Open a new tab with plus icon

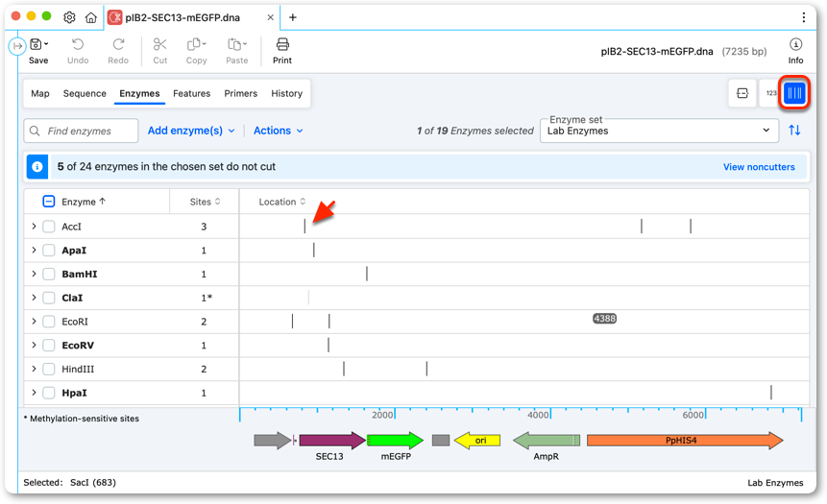pyautogui.click(x=293, y=17)
